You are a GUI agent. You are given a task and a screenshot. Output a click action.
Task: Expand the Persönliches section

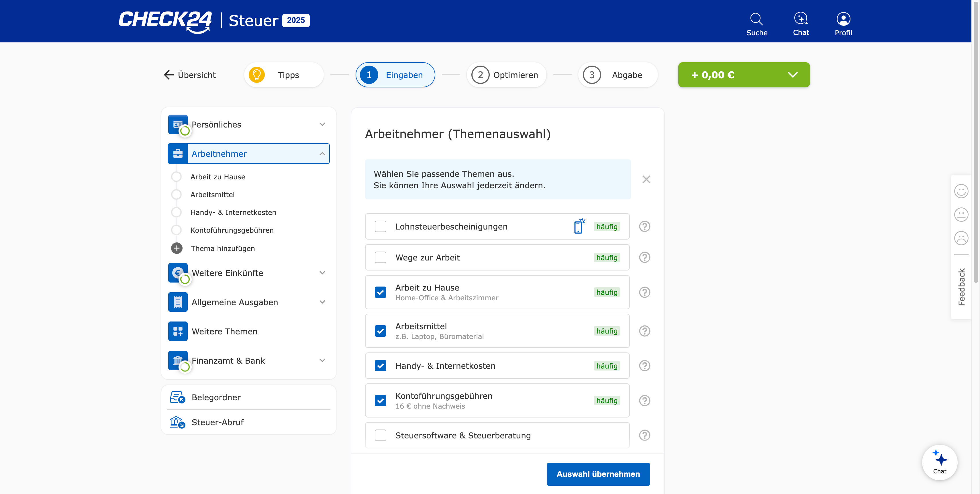click(322, 124)
